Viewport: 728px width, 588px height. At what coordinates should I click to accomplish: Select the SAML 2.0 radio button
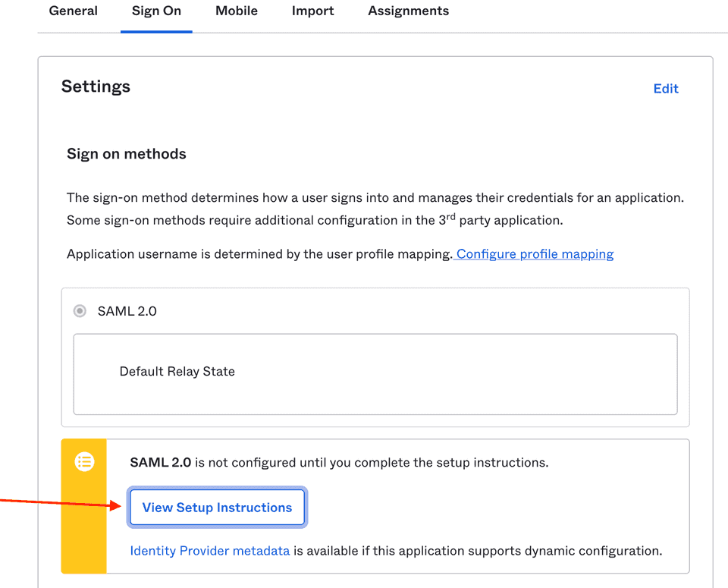click(80, 311)
